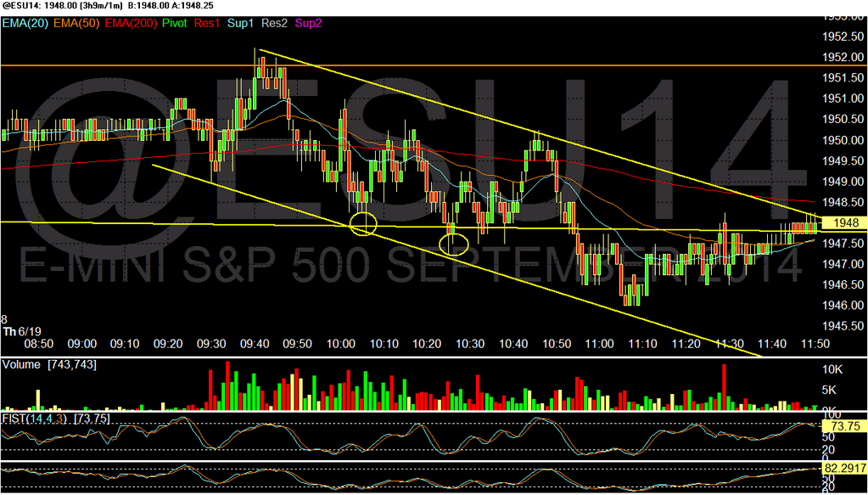868x495 pixels.
Task: Click the 11:50 time axis label
Action: click(816, 344)
